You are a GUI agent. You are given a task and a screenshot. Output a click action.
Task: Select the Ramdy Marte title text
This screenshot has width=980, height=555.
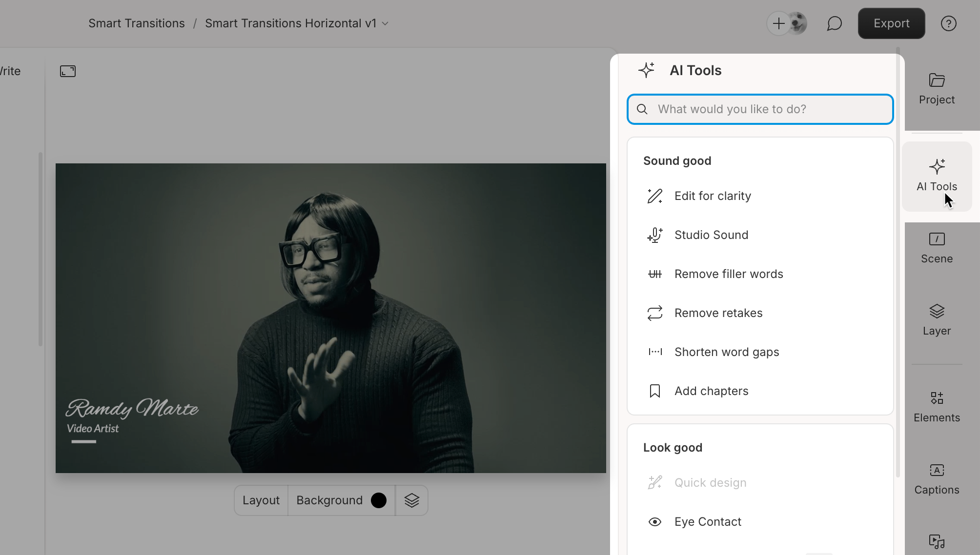132,409
